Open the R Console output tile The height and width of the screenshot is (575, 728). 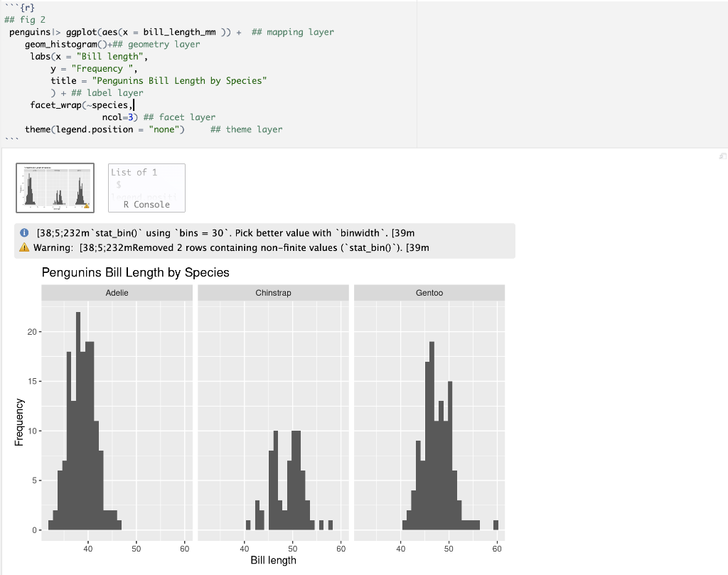(x=146, y=203)
